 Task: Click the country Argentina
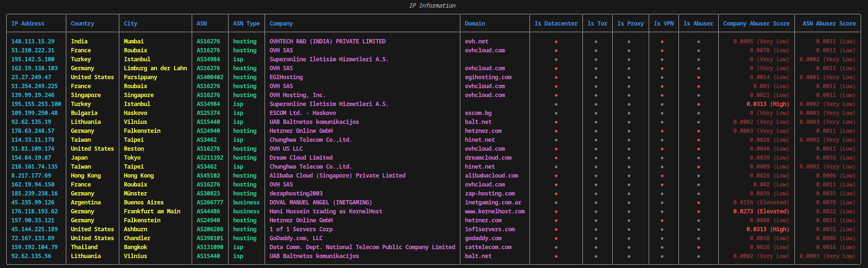click(x=85, y=202)
